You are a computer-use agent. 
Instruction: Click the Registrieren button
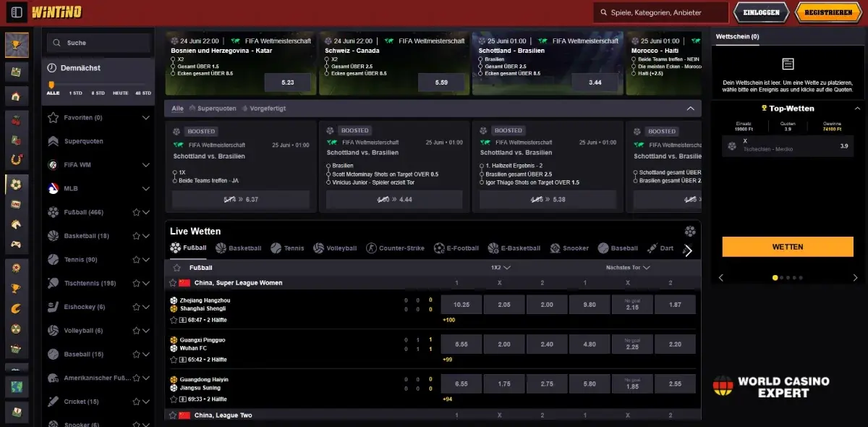pyautogui.click(x=828, y=12)
